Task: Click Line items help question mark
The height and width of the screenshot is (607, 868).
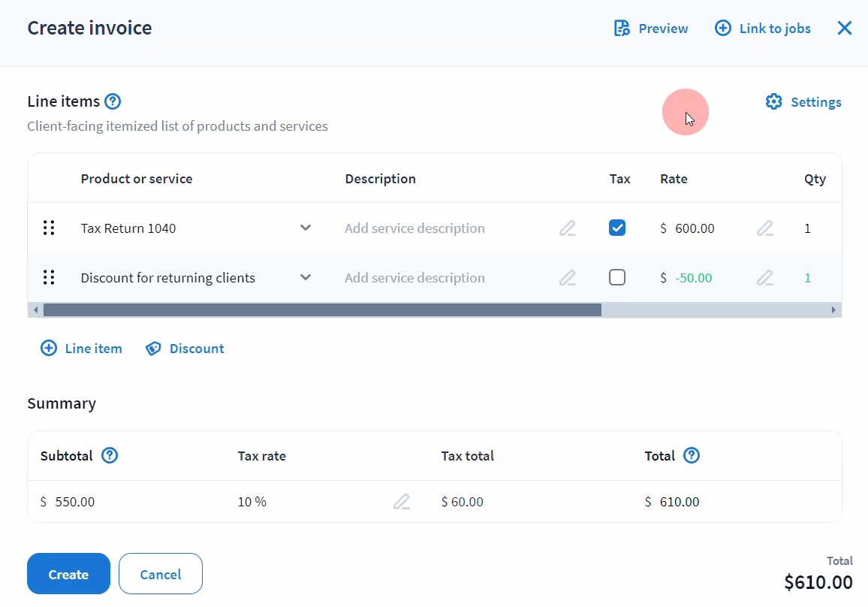Action: pos(113,101)
